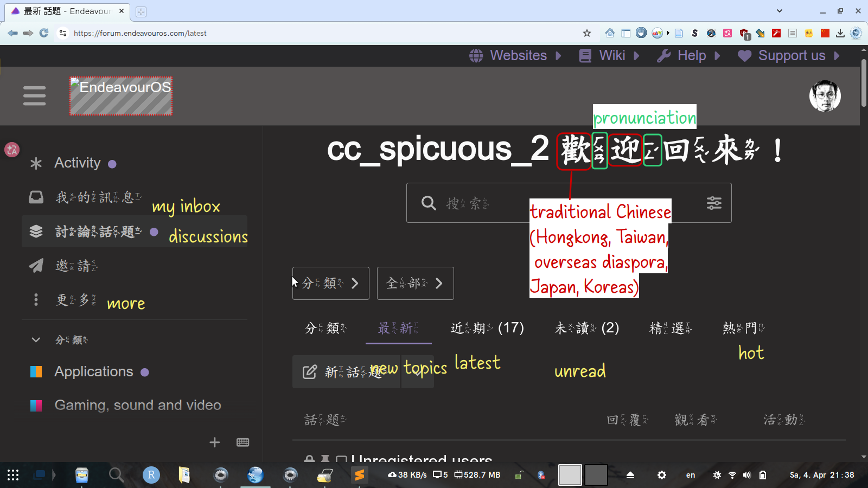Click the user profile avatar
Screen dimensions: 868x488
tap(825, 97)
